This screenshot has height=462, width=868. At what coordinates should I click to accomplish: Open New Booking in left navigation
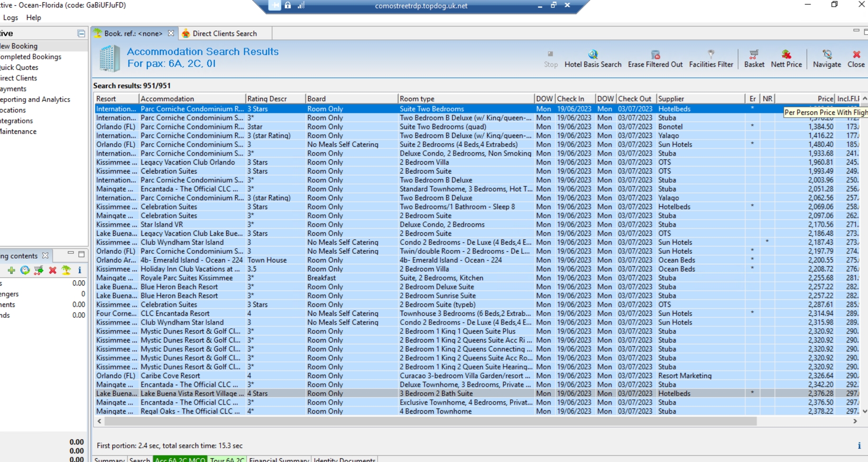tap(19, 46)
